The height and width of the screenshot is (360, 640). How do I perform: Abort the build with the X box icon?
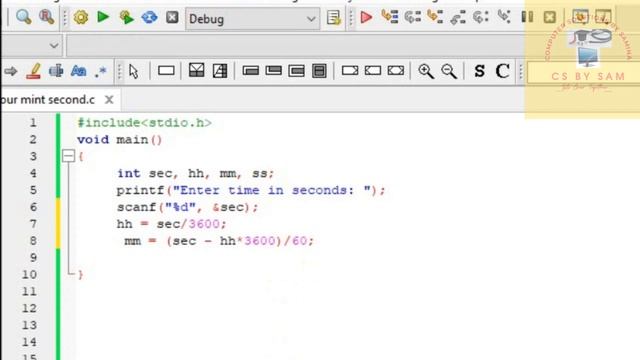coord(172,18)
